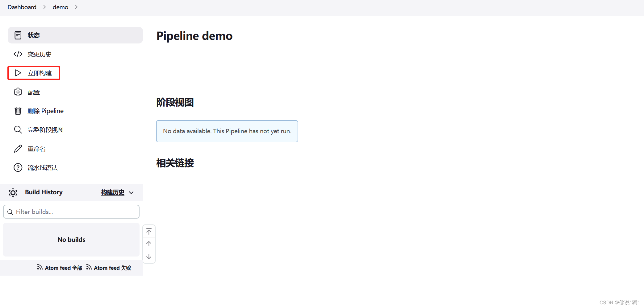Expand the Build History chevron
The width and height of the screenshot is (644, 308).
pos(131,193)
